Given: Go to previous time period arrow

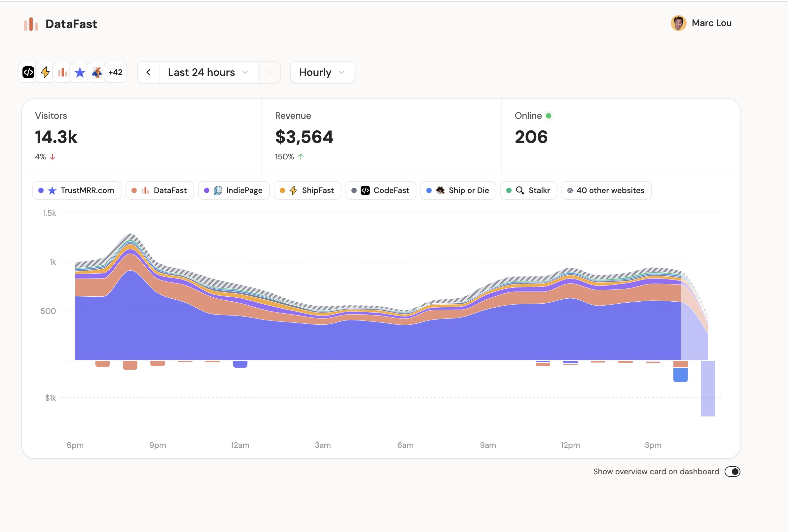Looking at the screenshot, I should pos(149,72).
